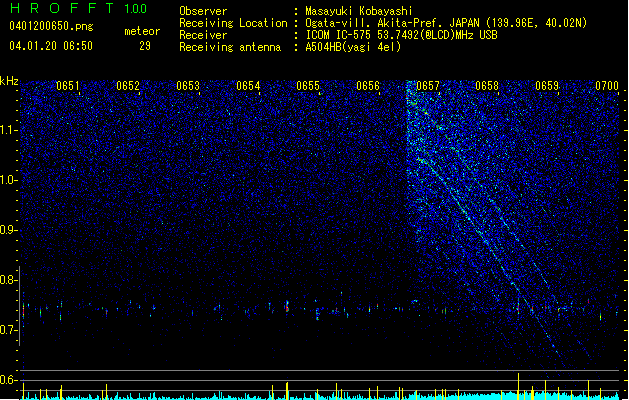Click the 0656 time axis label

368,86
